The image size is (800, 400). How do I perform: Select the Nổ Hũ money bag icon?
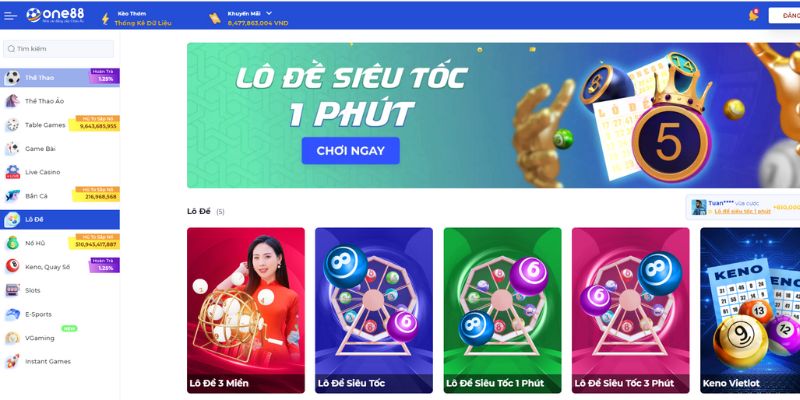(x=12, y=243)
